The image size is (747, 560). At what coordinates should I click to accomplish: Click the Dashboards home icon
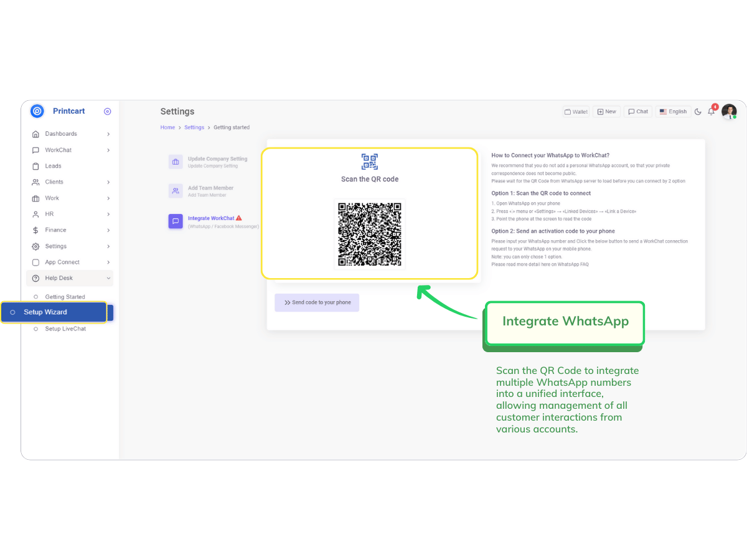[x=35, y=134]
